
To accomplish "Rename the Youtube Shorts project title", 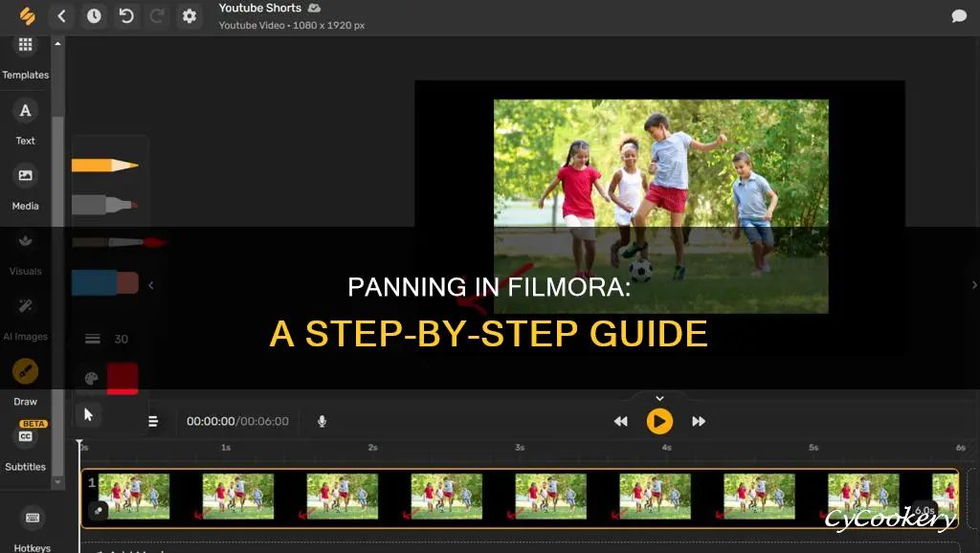I will (x=260, y=8).
